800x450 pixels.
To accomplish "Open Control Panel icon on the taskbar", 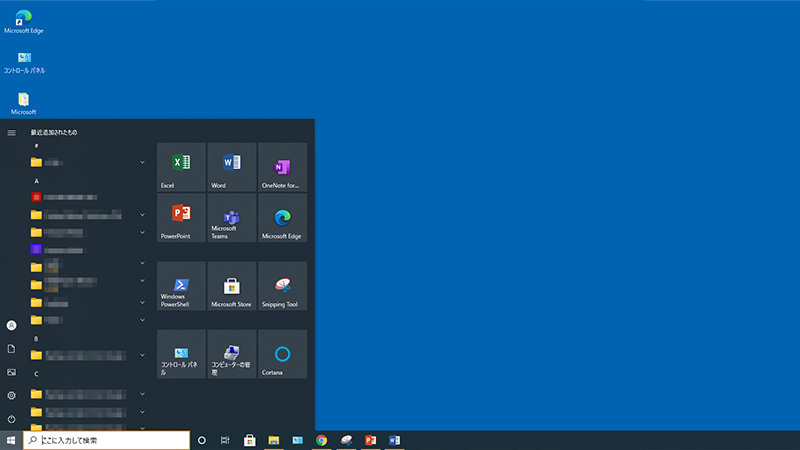I will click(x=297, y=440).
